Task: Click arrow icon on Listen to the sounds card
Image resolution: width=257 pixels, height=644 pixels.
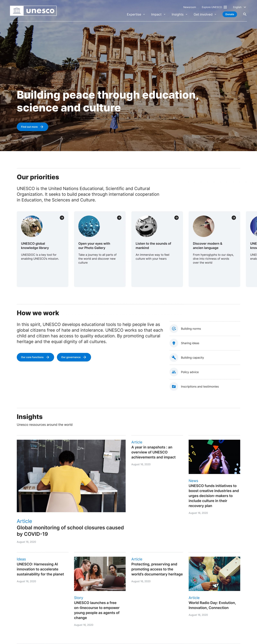Action: click(176, 218)
